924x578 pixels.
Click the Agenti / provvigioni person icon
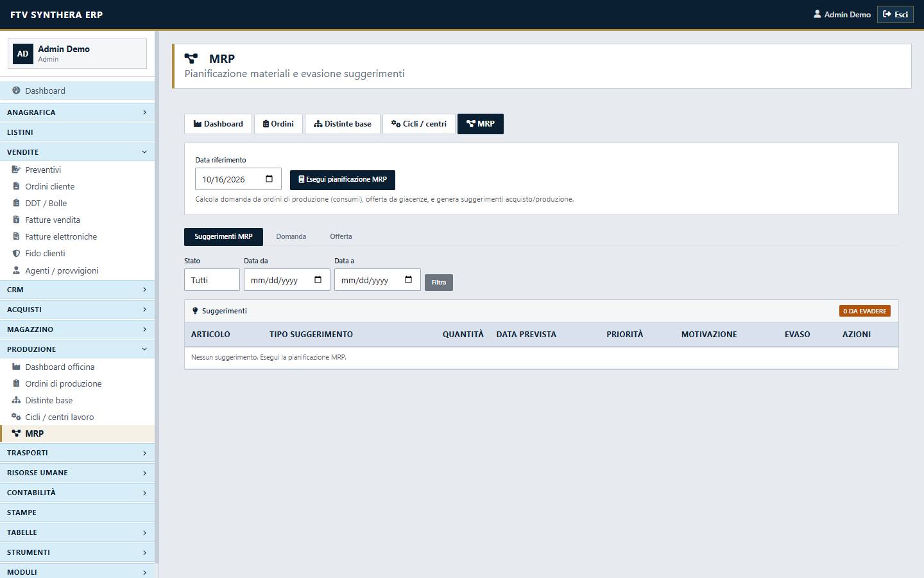pyautogui.click(x=16, y=270)
